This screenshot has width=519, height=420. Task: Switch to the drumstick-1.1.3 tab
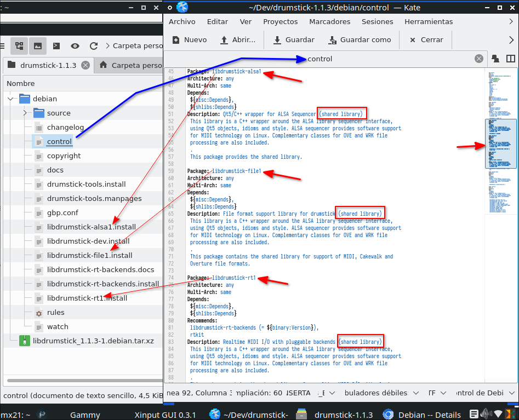tap(48, 65)
